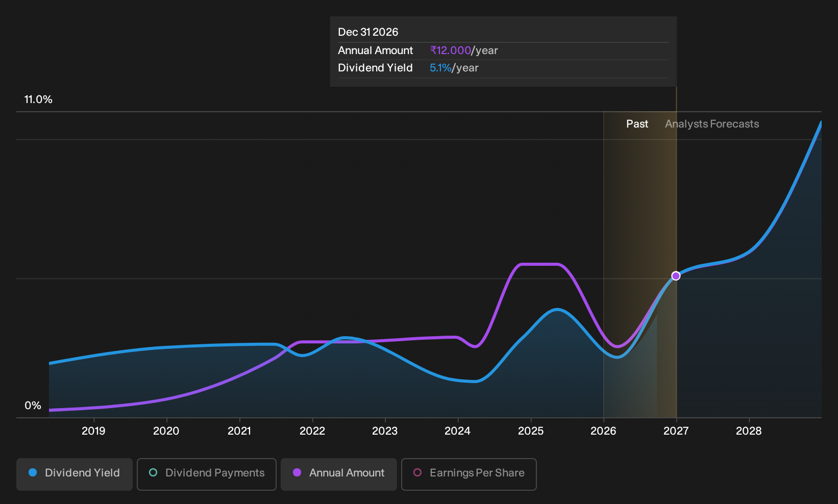Click the blue Dividend Yield legend dot
This screenshot has height=504, width=838.
33,472
